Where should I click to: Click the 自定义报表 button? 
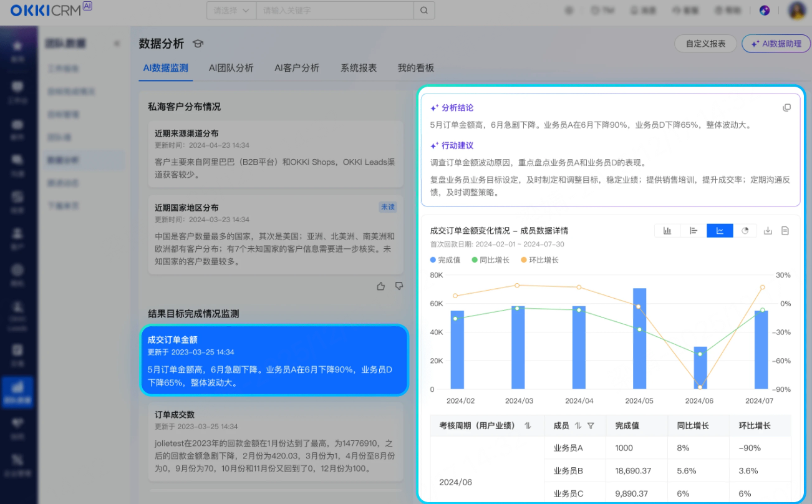(706, 44)
